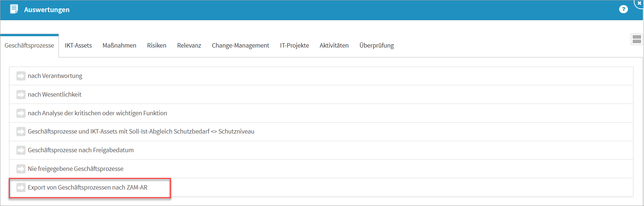Select the Überprüfung tab
This screenshot has width=644, height=206.
click(x=376, y=46)
